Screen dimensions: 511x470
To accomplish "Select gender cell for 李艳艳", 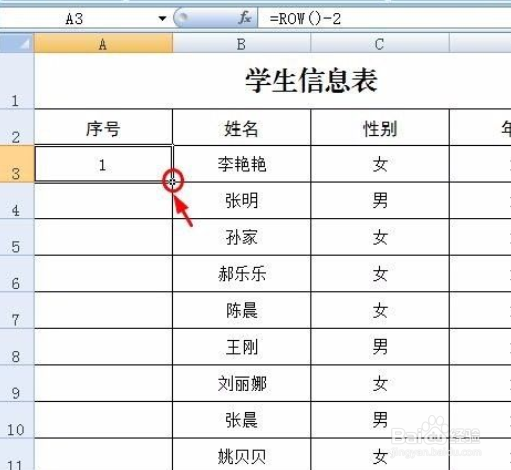I will pyautogui.click(x=380, y=164).
